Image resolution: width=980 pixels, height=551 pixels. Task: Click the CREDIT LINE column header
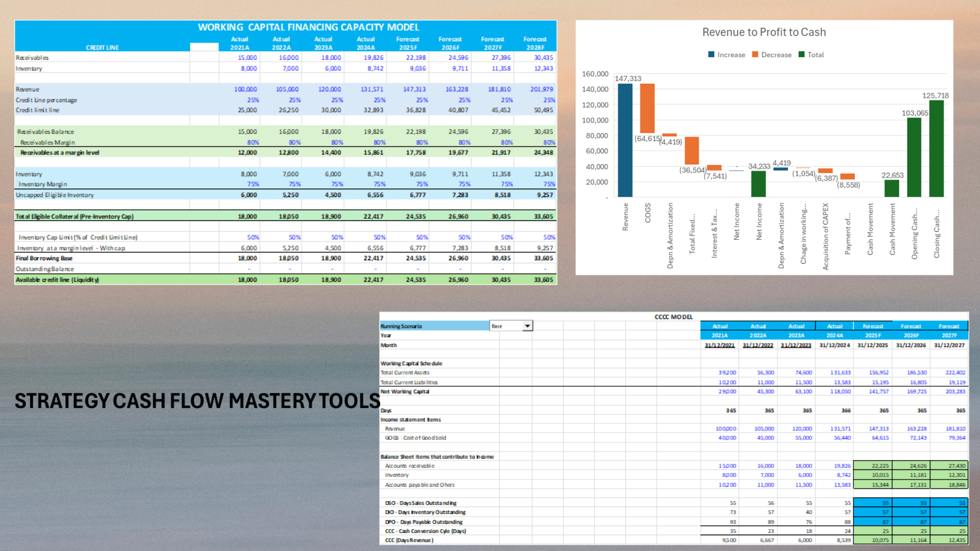[102, 47]
